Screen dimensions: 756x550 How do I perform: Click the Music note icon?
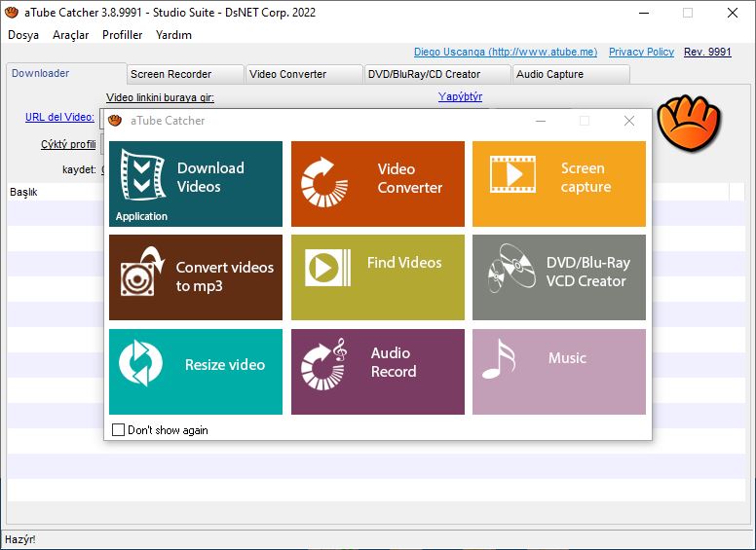(499, 359)
